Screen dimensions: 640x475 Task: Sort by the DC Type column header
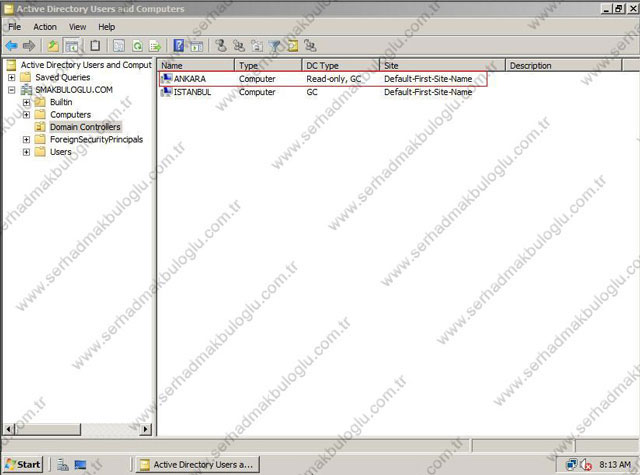(340, 65)
